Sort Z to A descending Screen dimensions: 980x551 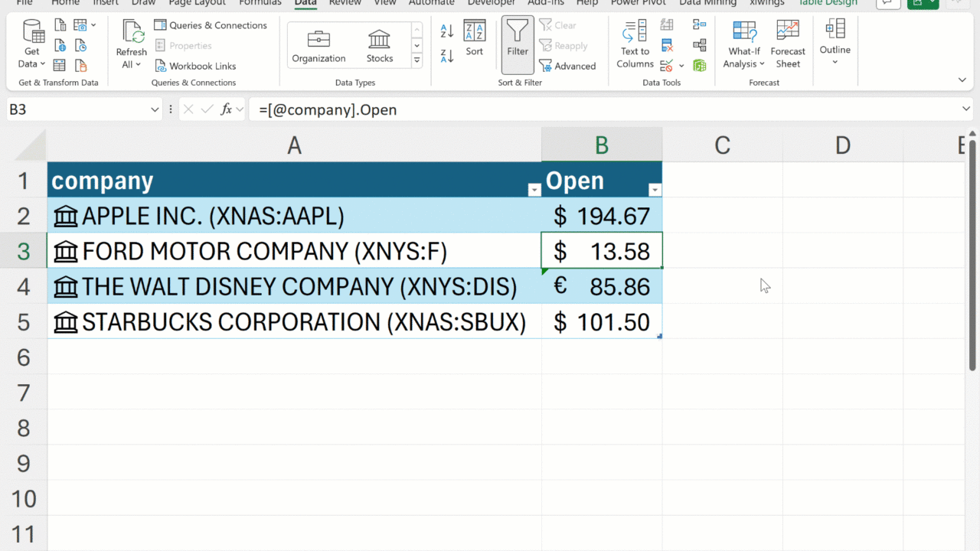point(447,55)
